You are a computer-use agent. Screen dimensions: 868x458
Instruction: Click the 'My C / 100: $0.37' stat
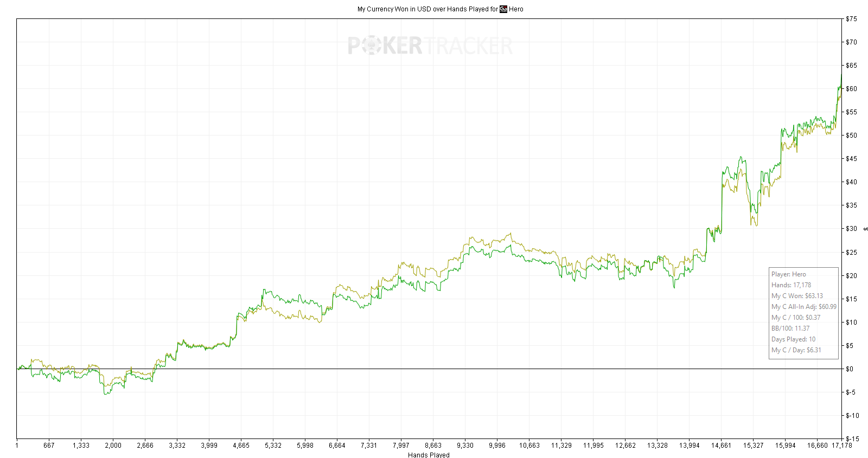(x=796, y=318)
